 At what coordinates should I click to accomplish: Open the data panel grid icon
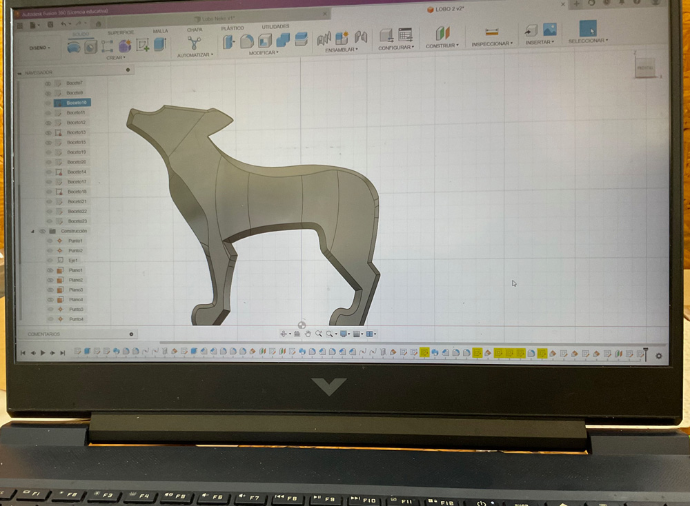(x=20, y=26)
